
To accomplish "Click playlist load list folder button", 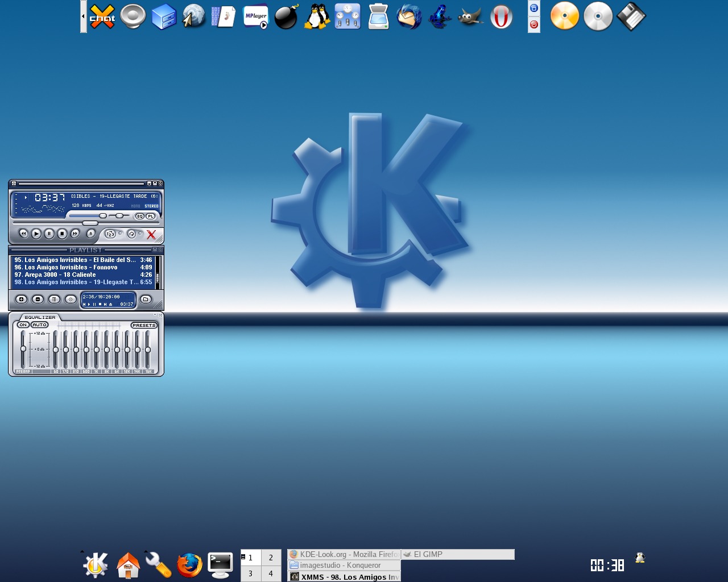I will pyautogui.click(x=146, y=299).
